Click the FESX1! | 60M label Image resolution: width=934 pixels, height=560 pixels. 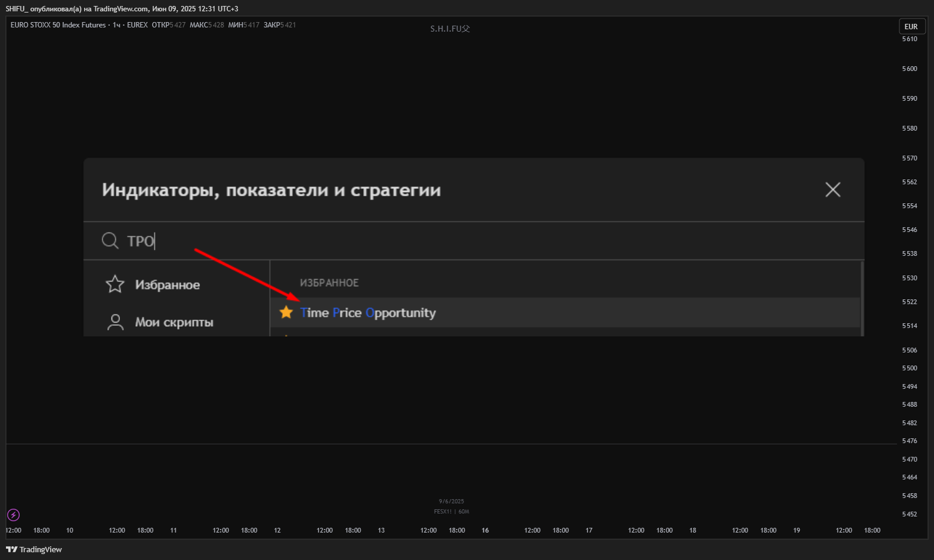[x=451, y=512]
